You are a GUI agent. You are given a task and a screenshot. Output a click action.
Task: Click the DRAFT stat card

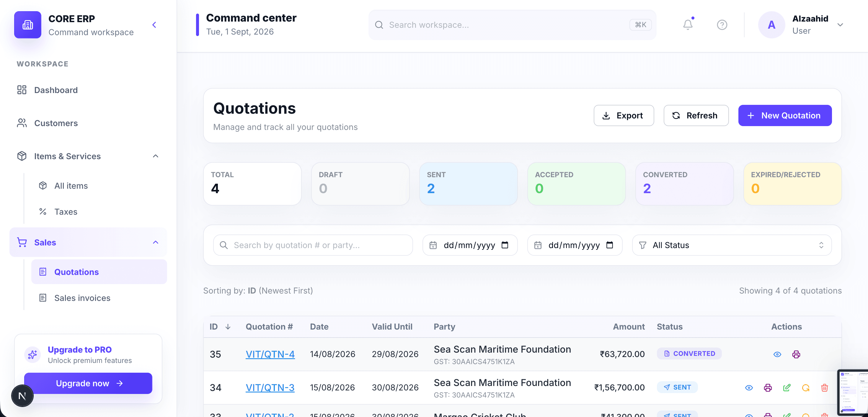pos(360,184)
